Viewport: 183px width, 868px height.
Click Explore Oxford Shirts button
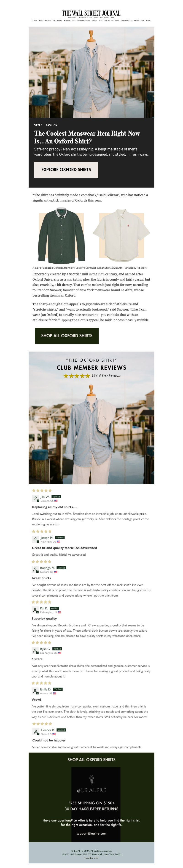point(66,169)
